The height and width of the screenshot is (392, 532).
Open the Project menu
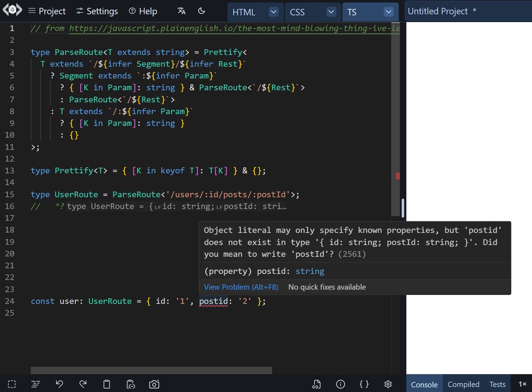[47, 11]
